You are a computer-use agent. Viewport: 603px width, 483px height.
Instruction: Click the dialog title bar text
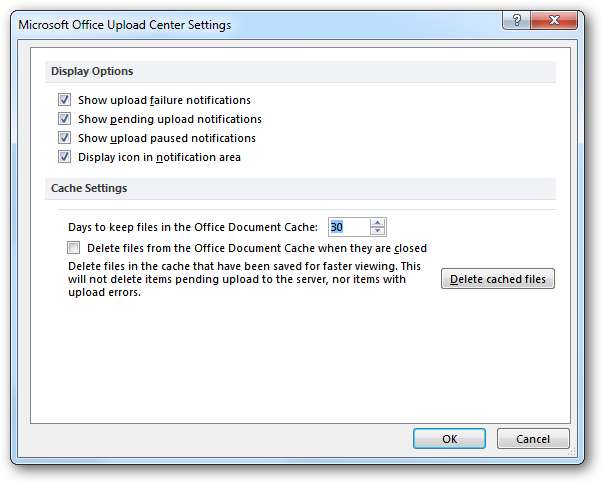[125, 24]
